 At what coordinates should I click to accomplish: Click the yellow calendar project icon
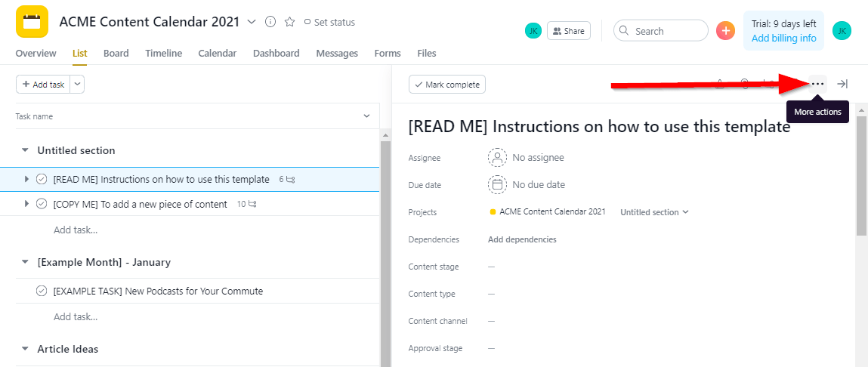32,22
